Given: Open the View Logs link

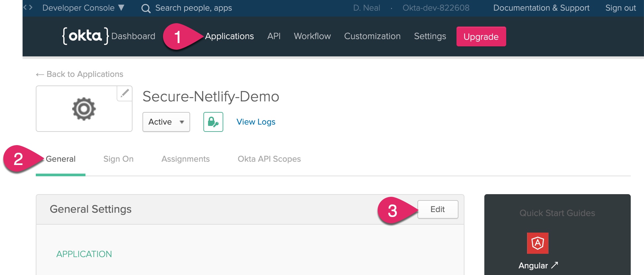Looking at the screenshot, I should point(256,122).
